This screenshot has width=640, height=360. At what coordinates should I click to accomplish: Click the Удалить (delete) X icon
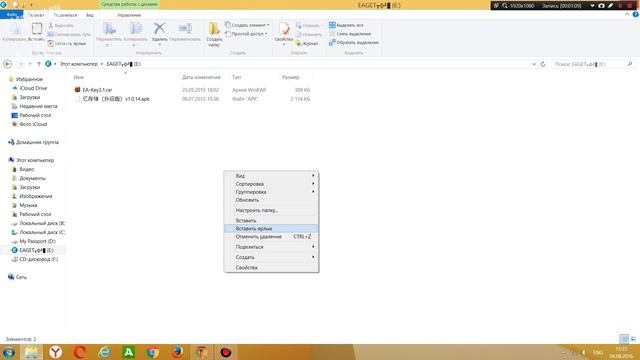[159, 29]
